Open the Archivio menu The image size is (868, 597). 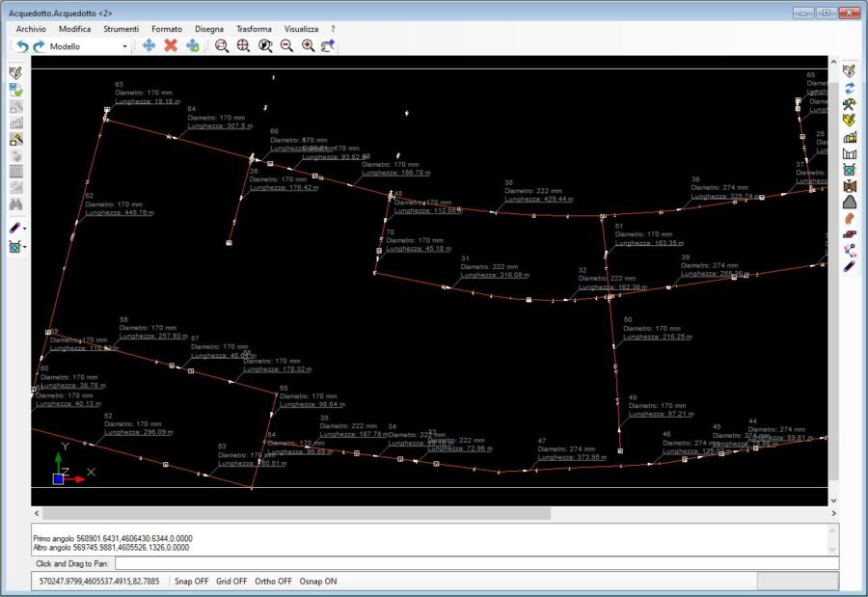[31, 29]
